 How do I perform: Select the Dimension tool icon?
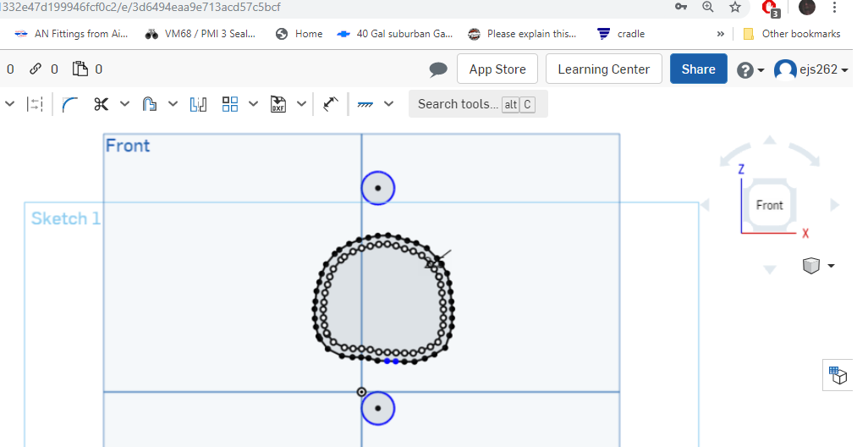coord(331,104)
